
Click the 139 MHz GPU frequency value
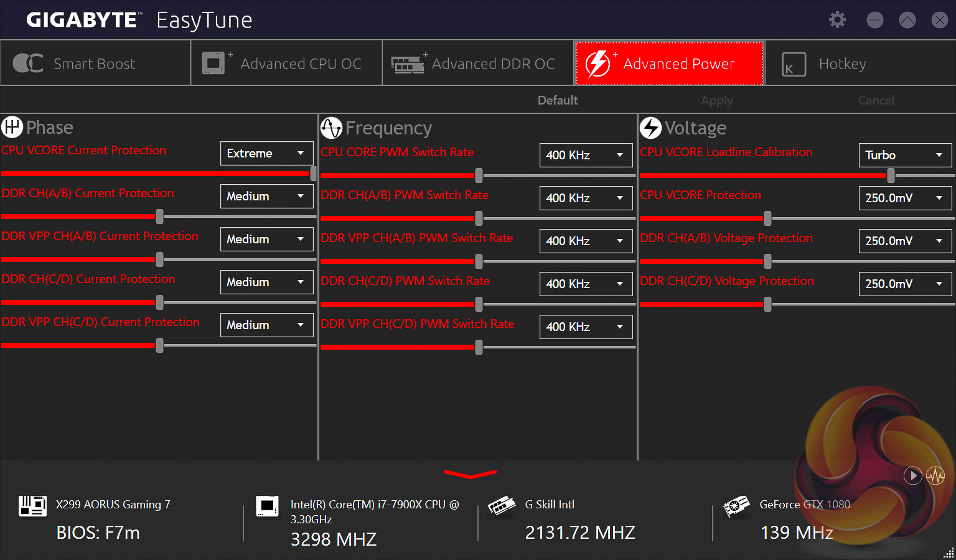coord(797,533)
